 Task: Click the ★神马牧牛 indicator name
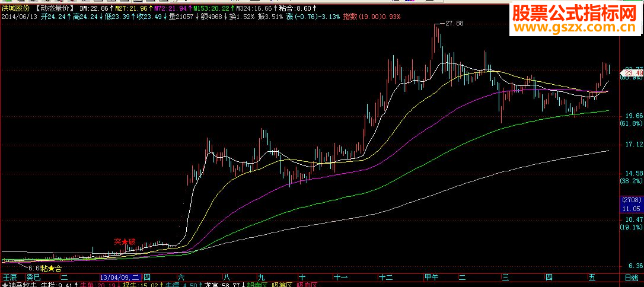(x=20, y=284)
